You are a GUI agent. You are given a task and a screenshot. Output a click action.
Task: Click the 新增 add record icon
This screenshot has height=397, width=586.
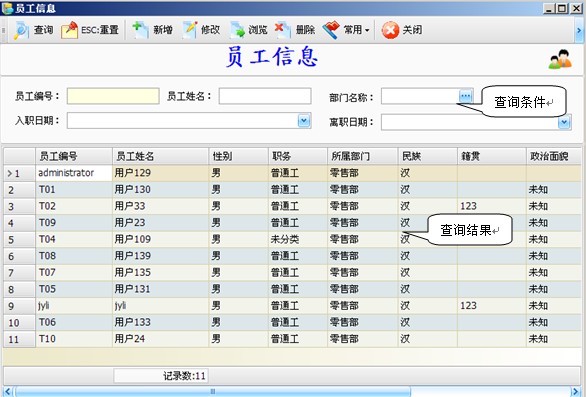point(140,30)
